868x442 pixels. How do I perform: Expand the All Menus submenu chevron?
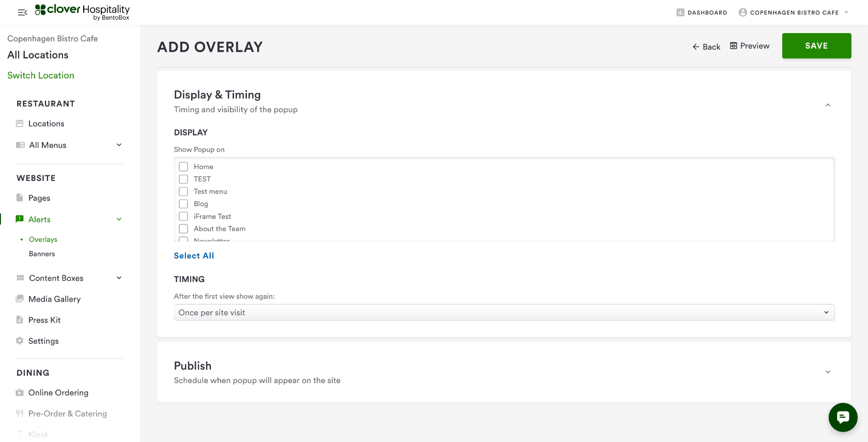click(119, 145)
